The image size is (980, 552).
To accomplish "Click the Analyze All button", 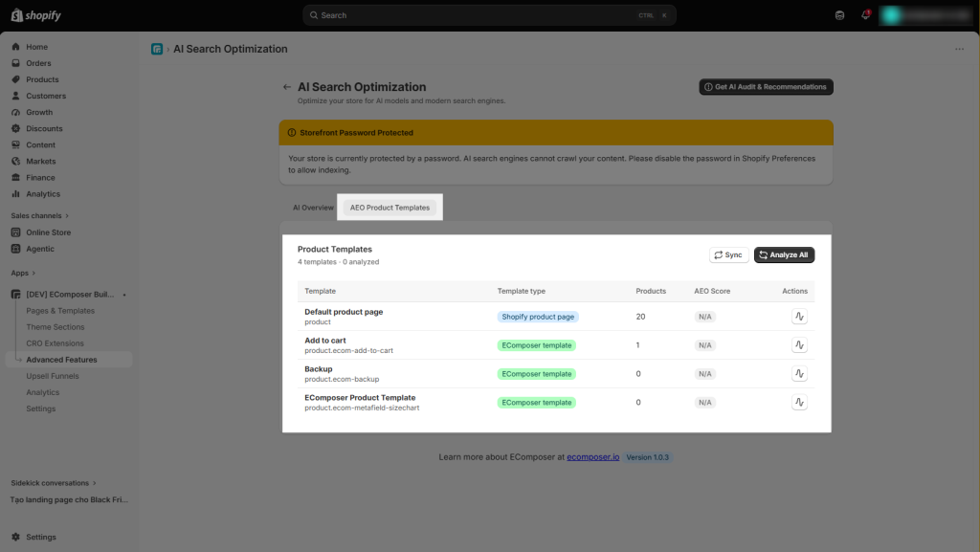I will coord(785,254).
